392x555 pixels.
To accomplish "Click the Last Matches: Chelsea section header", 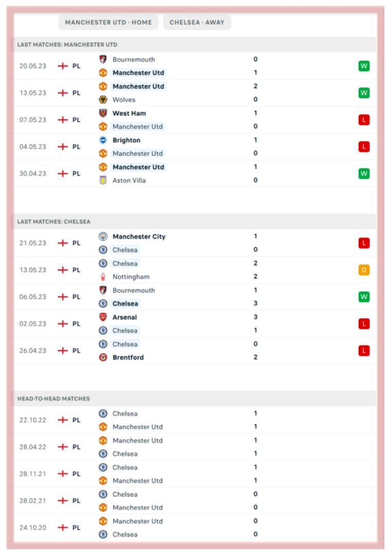I will [x=53, y=221].
